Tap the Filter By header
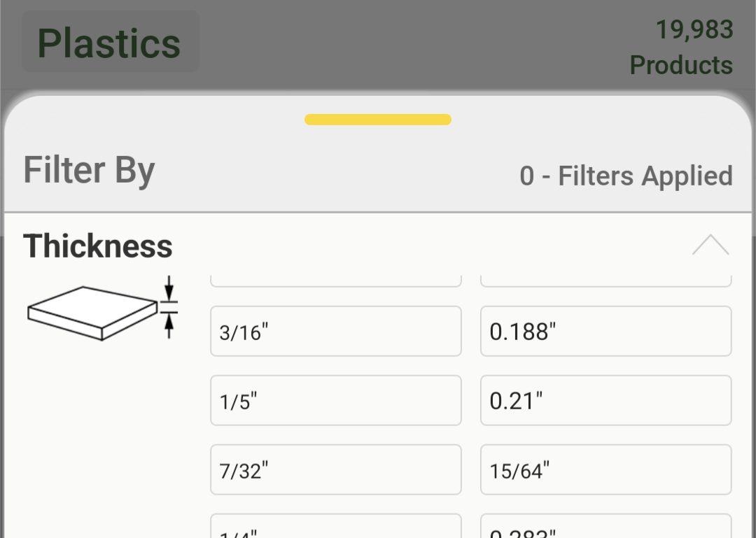This screenshot has width=756, height=538. [90, 170]
